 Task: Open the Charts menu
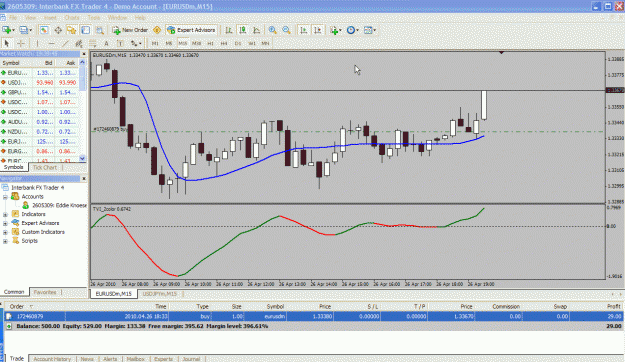tap(72, 18)
